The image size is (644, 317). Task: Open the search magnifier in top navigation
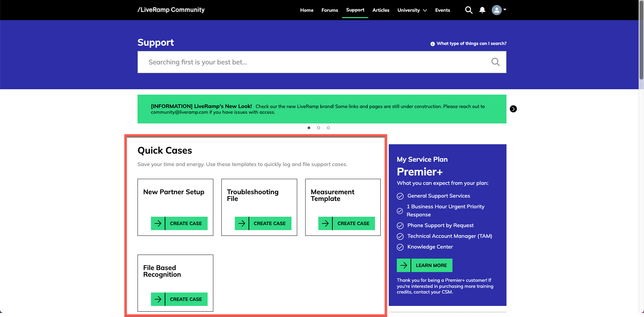(x=469, y=10)
